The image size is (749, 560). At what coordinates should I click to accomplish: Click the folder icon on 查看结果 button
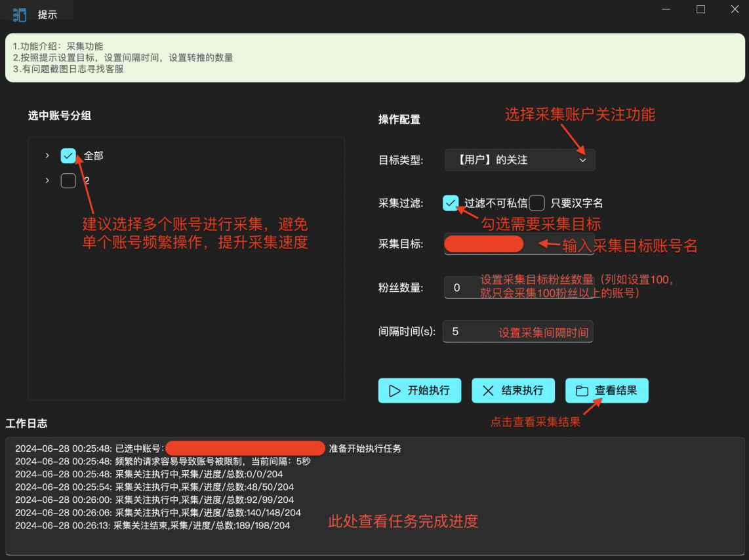(581, 391)
